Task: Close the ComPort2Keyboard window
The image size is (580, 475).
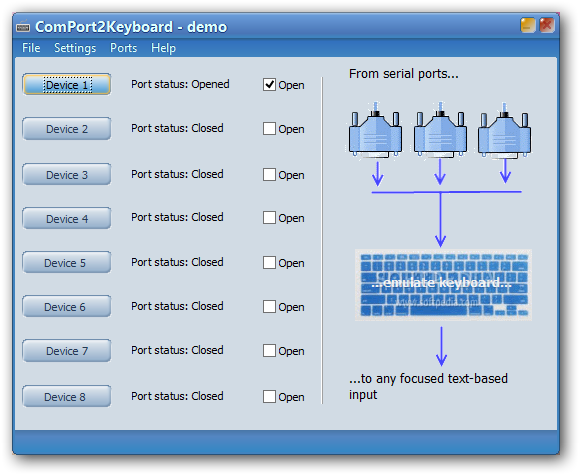Action: tap(547, 26)
